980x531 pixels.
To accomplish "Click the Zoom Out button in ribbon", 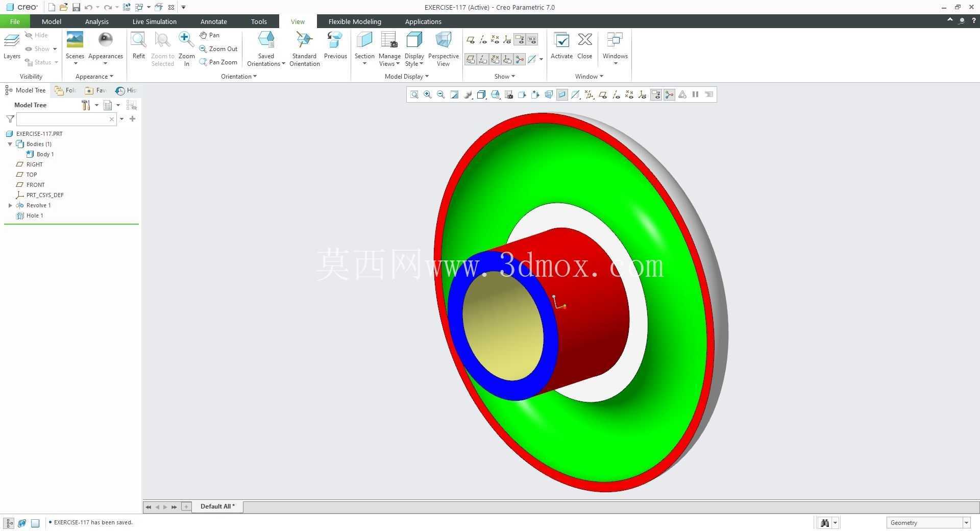I will 218,49.
